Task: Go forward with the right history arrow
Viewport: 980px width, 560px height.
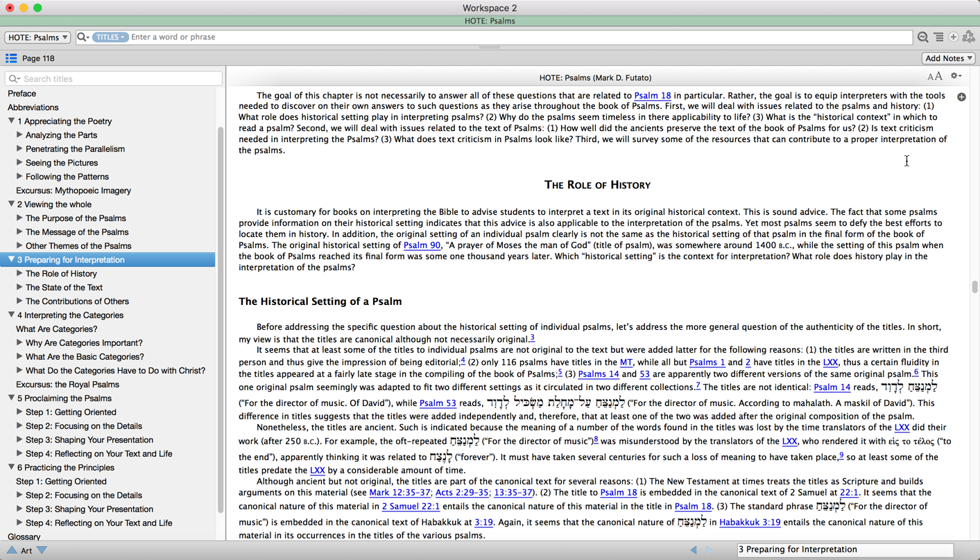Action: 709,550
